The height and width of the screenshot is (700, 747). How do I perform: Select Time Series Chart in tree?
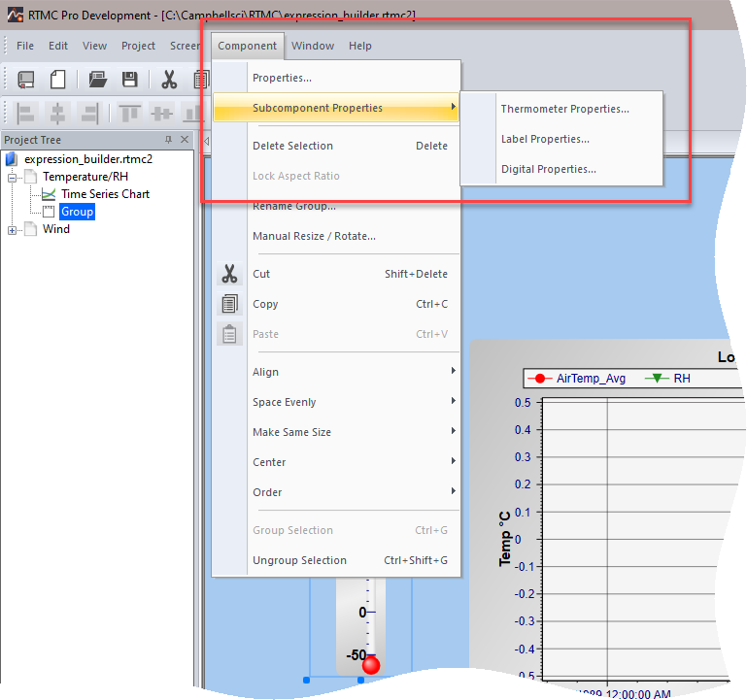coord(105,194)
